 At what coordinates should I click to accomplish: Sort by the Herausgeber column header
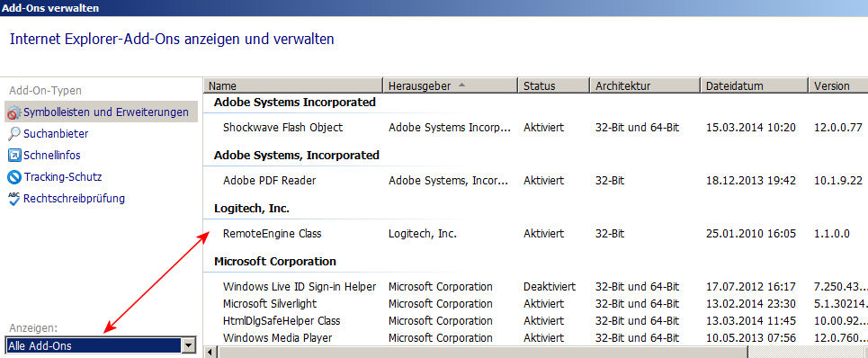coord(450,85)
